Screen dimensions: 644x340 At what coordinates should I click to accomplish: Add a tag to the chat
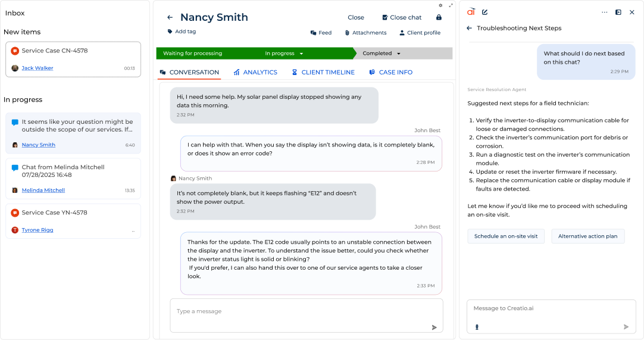(x=182, y=32)
